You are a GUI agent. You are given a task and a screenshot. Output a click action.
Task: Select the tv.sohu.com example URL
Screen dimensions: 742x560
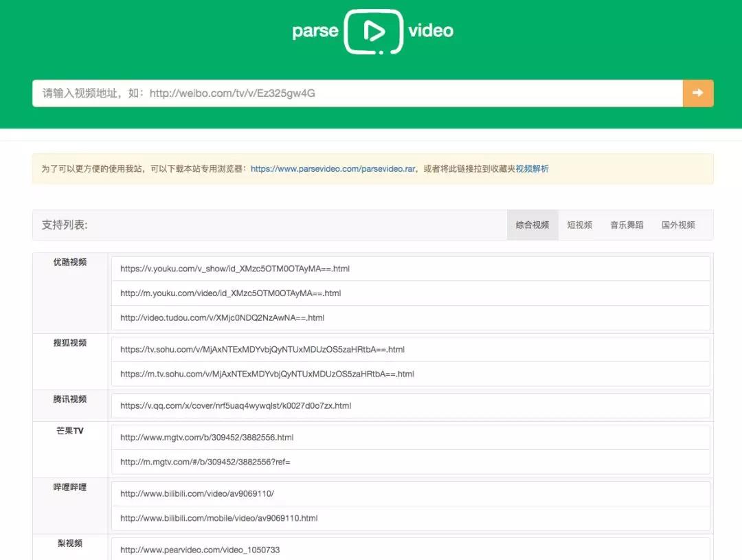coord(262,350)
